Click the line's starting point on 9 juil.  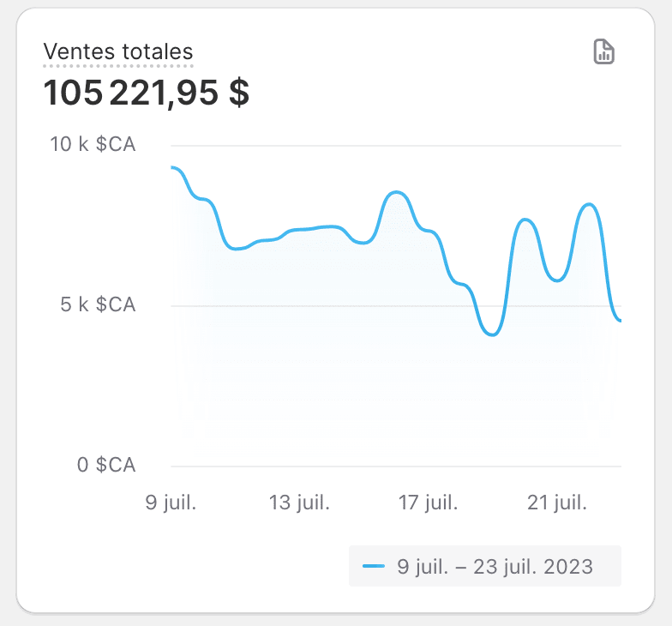[173, 167]
